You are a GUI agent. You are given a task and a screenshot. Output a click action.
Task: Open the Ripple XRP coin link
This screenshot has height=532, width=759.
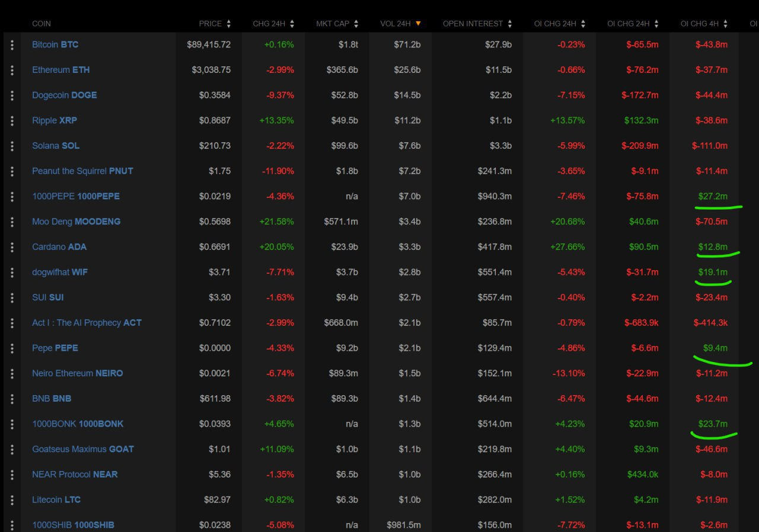coord(55,120)
